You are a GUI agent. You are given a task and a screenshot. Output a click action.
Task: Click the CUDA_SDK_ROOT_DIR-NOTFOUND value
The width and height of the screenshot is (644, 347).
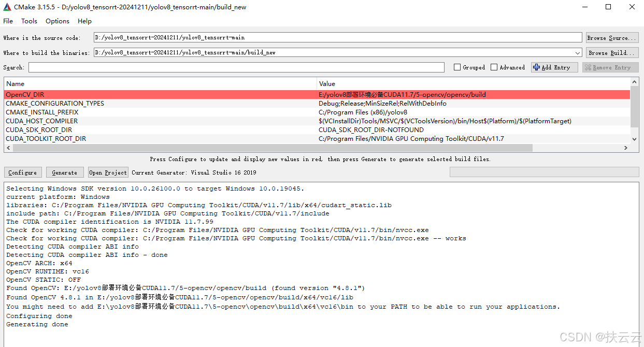pyautogui.click(x=371, y=130)
